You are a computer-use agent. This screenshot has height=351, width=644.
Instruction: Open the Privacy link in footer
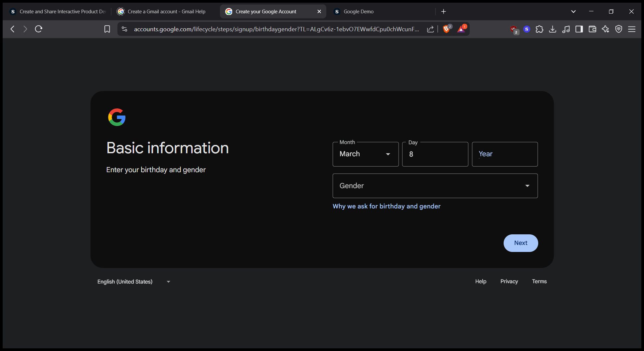[x=509, y=282]
